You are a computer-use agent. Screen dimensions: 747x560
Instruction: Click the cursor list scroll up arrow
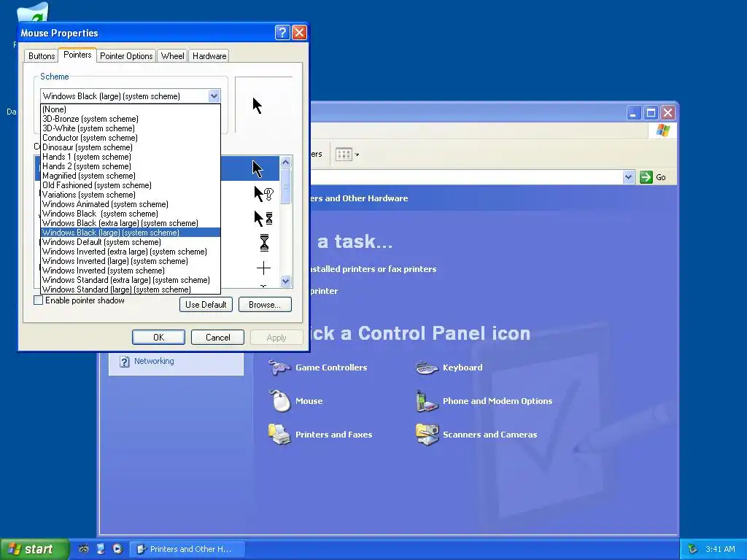285,163
